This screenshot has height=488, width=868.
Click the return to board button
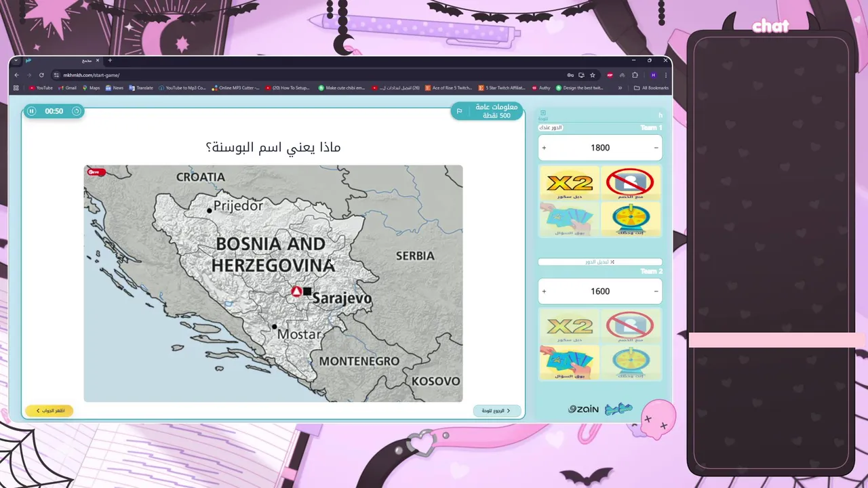[x=497, y=411]
